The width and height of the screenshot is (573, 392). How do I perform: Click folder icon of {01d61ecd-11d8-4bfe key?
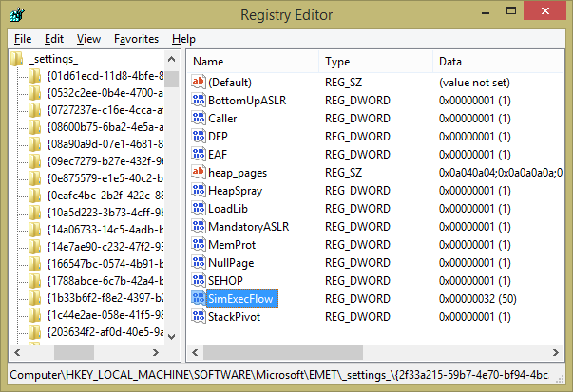click(x=35, y=76)
